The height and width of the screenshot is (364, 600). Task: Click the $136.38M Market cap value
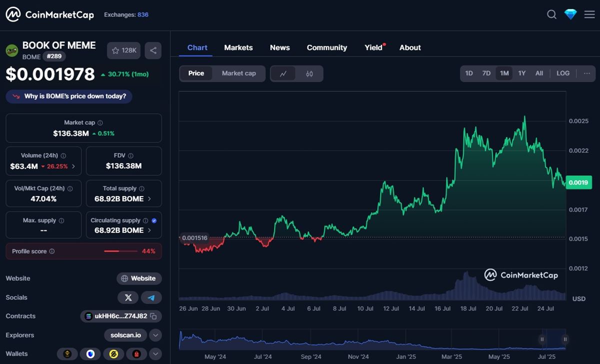[x=71, y=133]
